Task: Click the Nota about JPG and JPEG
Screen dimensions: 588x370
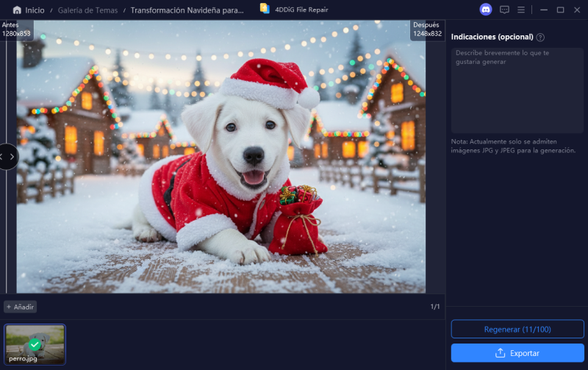Action: 513,146
